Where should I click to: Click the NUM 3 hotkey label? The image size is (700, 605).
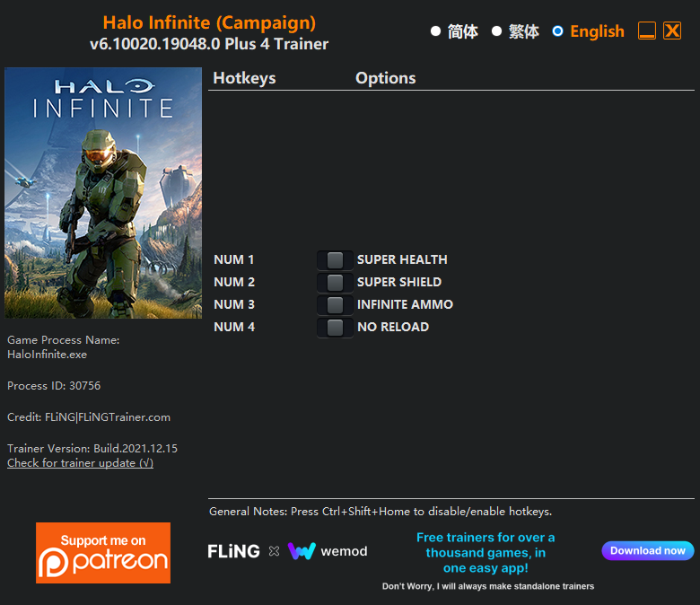[234, 304]
